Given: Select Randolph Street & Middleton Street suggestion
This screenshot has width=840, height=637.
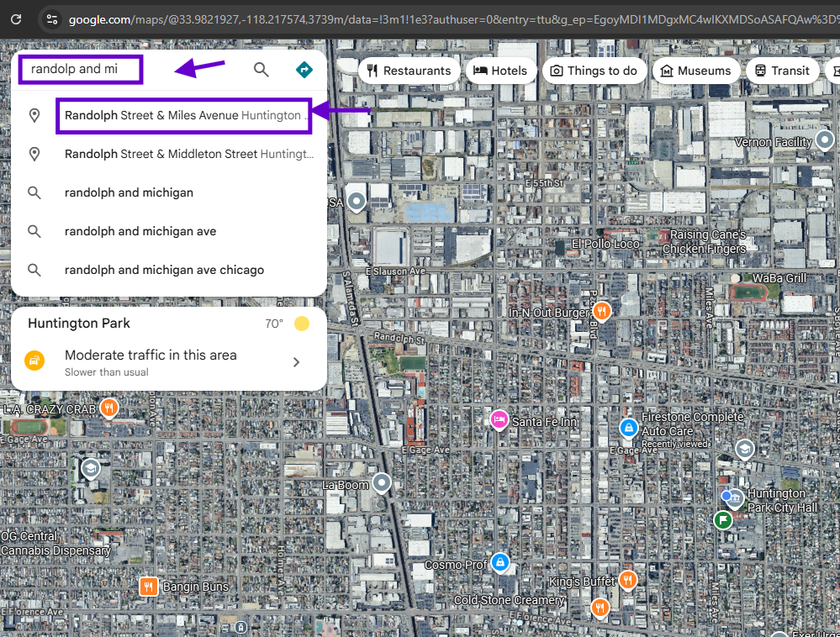Looking at the screenshot, I should [x=169, y=154].
